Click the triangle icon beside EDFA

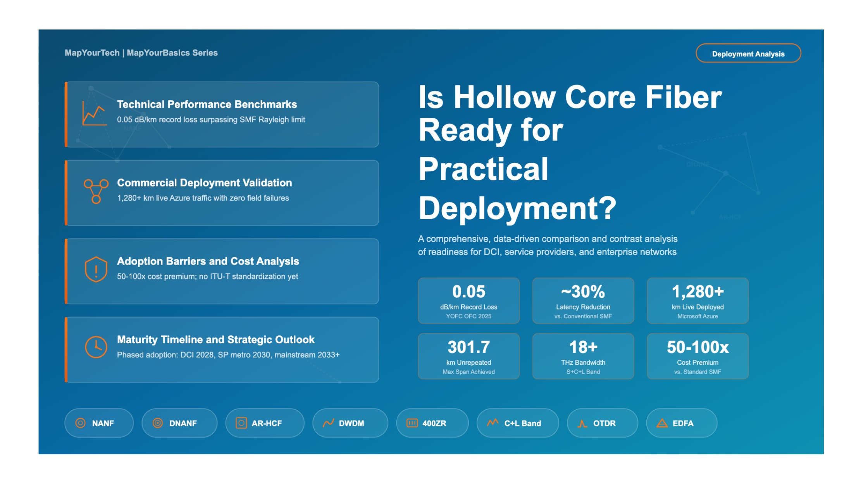[662, 423]
